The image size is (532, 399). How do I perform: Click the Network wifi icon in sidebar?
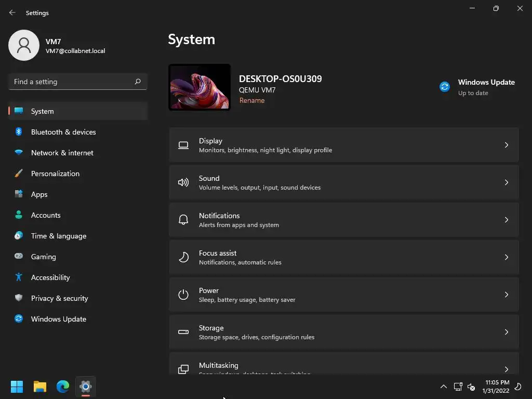pyautogui.click(x=19, y=152)
